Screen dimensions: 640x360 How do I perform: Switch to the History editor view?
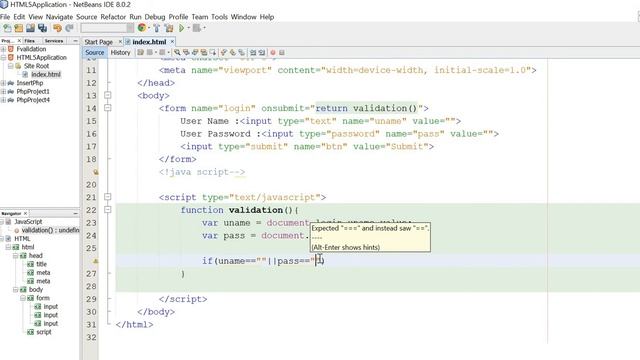120,52
